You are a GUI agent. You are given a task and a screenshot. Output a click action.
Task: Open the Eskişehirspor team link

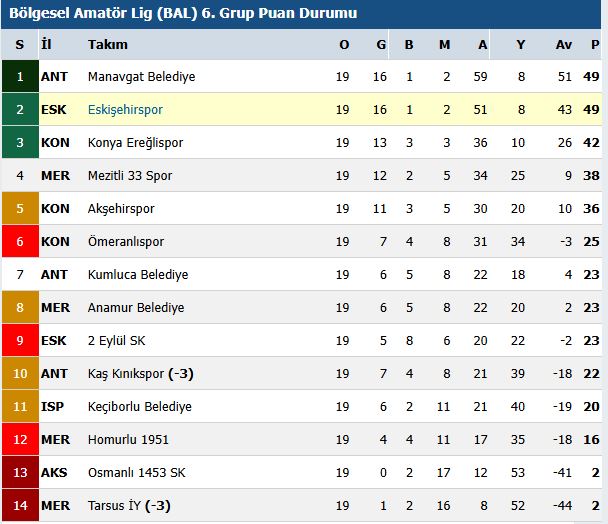(125, 110)
